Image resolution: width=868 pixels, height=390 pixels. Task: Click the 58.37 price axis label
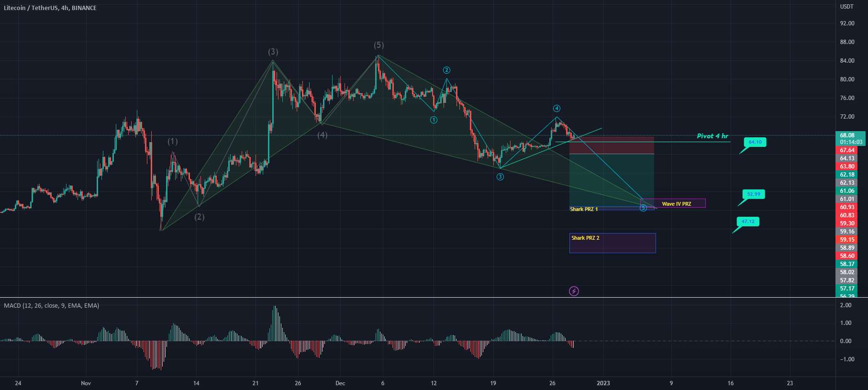tap(847, 264)
